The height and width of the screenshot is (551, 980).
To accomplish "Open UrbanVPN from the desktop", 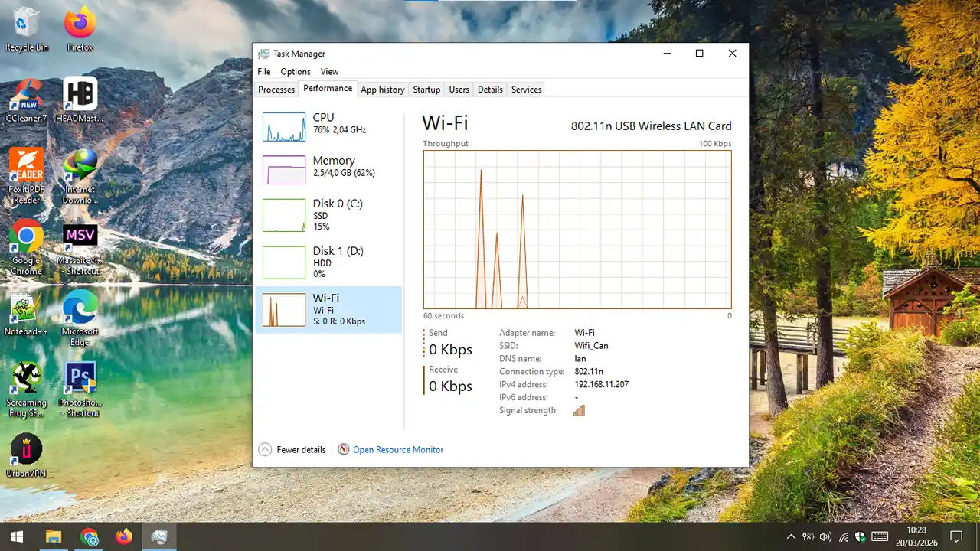I will tap(26, 452).
